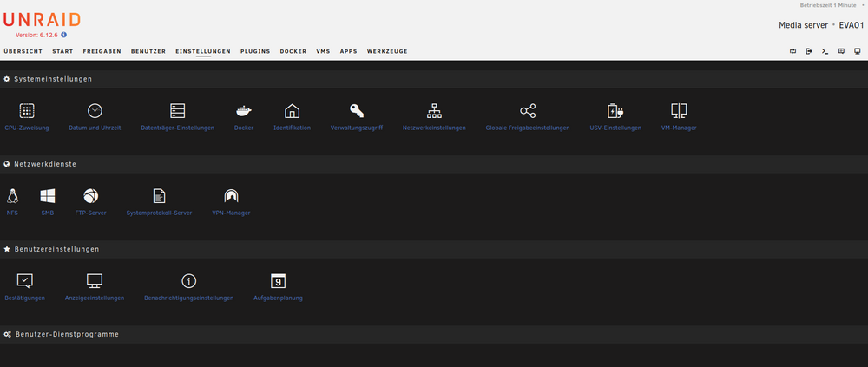Open the Datum und Uhrzeit clock icon

(x=95, y=111)
